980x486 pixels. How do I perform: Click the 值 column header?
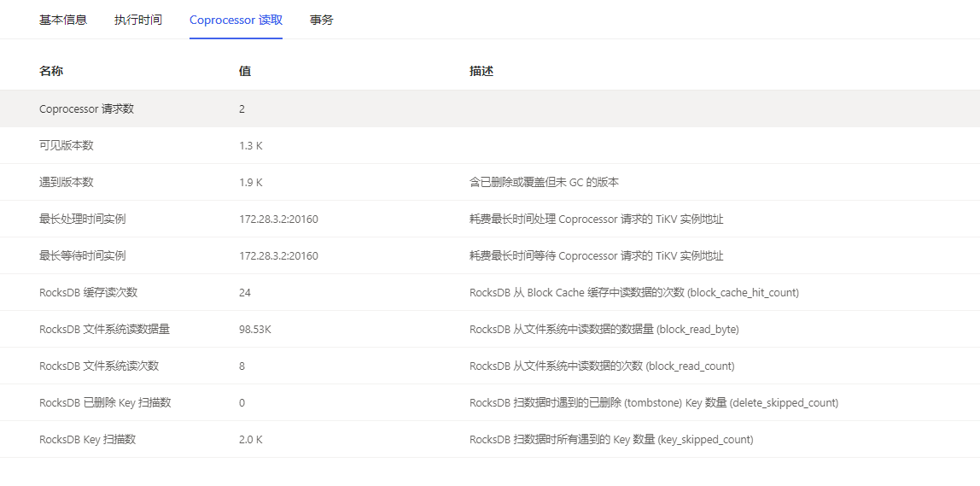245,71
